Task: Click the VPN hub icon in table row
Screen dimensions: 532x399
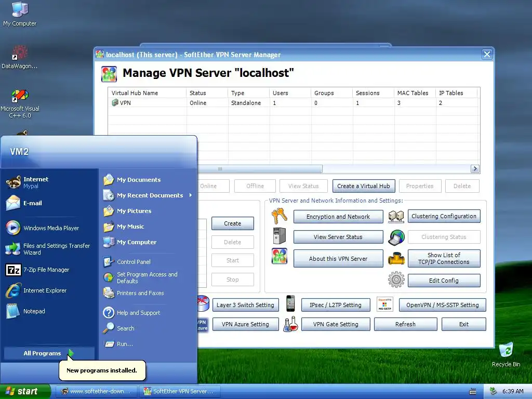Action: click(x=115, y=102)
